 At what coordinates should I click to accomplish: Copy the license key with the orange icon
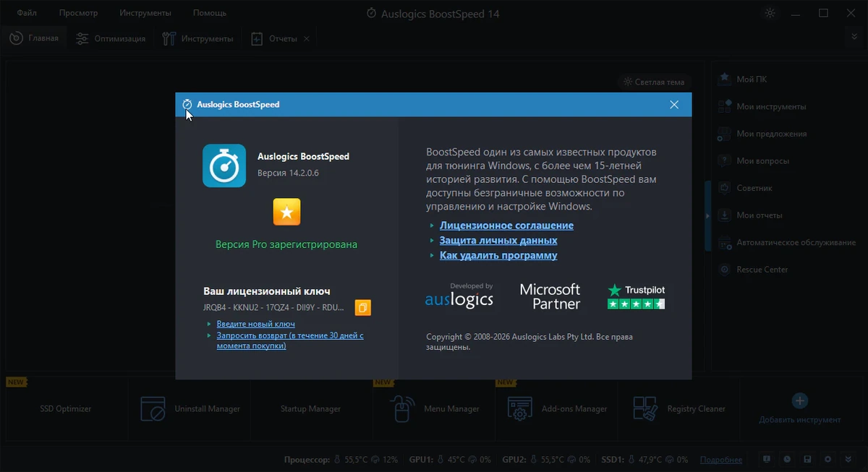[362, 308]
